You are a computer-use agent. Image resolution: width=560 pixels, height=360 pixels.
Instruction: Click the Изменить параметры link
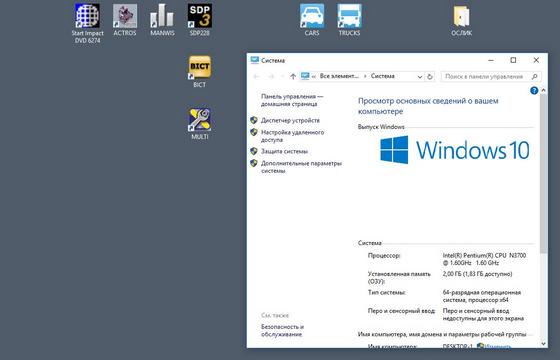[x=498, y=346]
